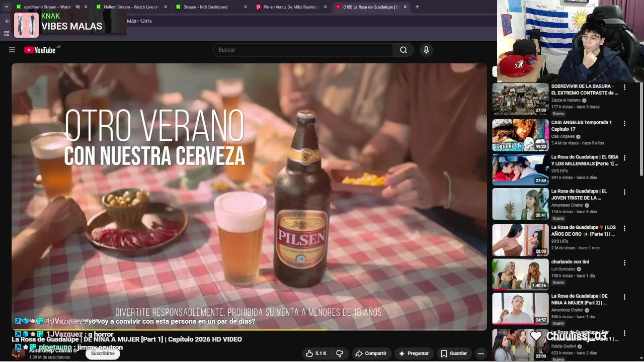The width and height of the screenshot is (644, 362).
Task: Open EL SIDA Y LOS MILLENNIALS thumbnail
Action: pos(520,170)
